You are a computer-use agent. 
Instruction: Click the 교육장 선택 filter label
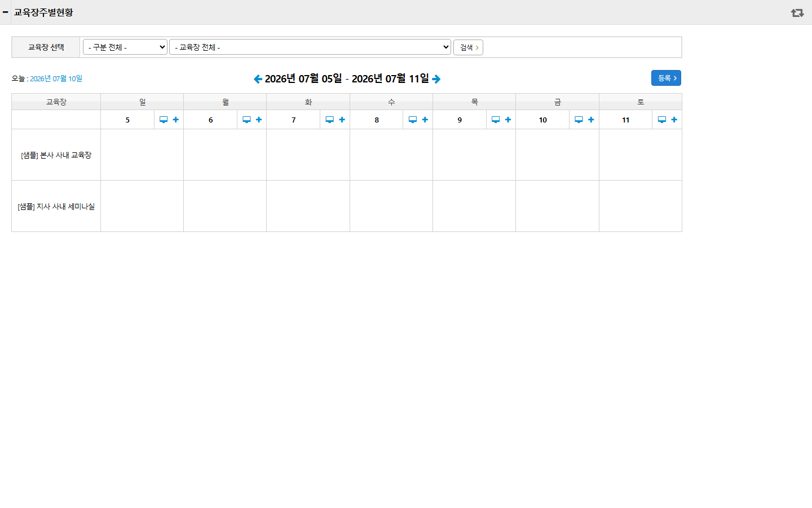[46, 47]
